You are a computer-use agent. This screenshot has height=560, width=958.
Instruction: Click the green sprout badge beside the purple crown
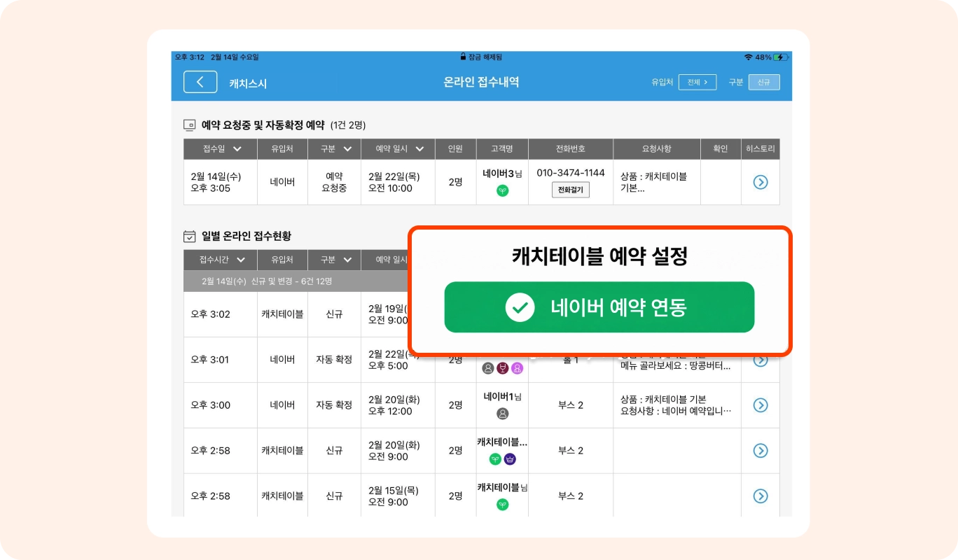coord(495,459)
